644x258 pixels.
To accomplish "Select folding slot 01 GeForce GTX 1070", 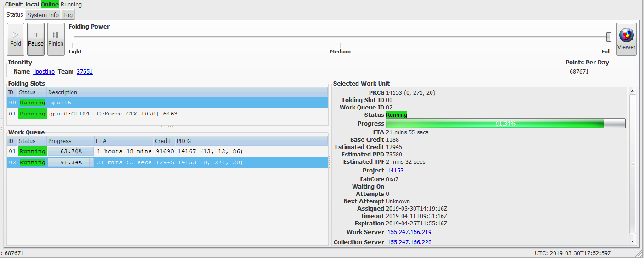I will (168, 114).
